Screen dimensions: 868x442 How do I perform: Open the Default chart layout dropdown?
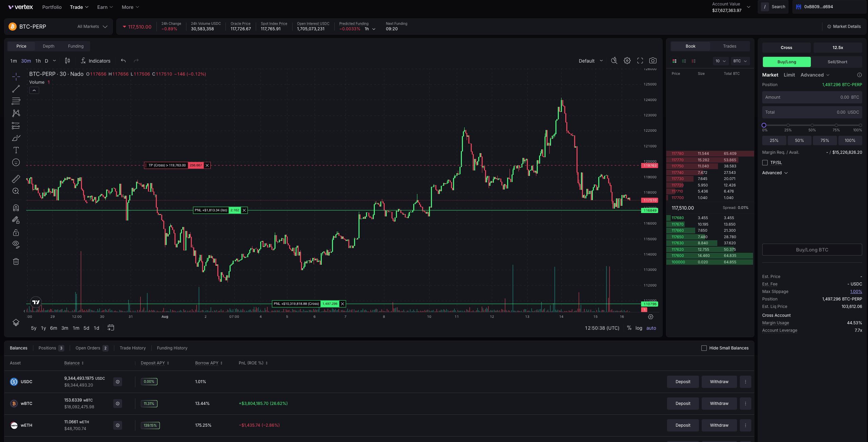591,61
